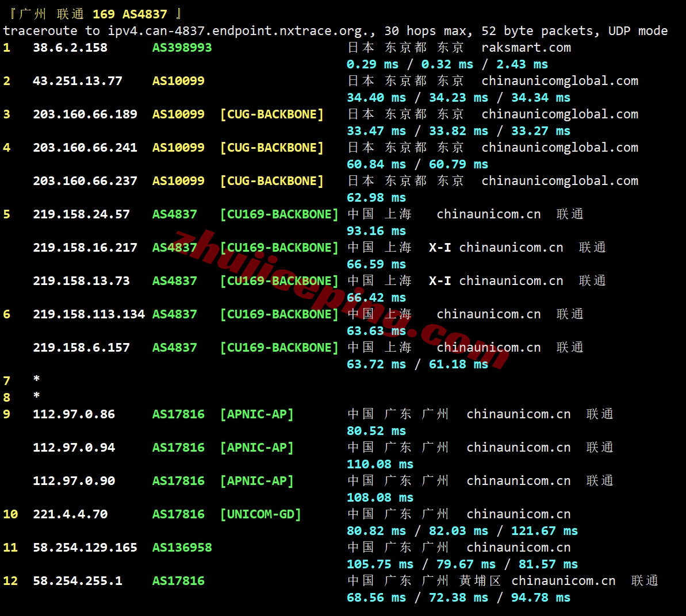The height and width of the screenshot is (616, 686).
Task: Click IP address 43.251.13.77
Action: coord(78,81)
